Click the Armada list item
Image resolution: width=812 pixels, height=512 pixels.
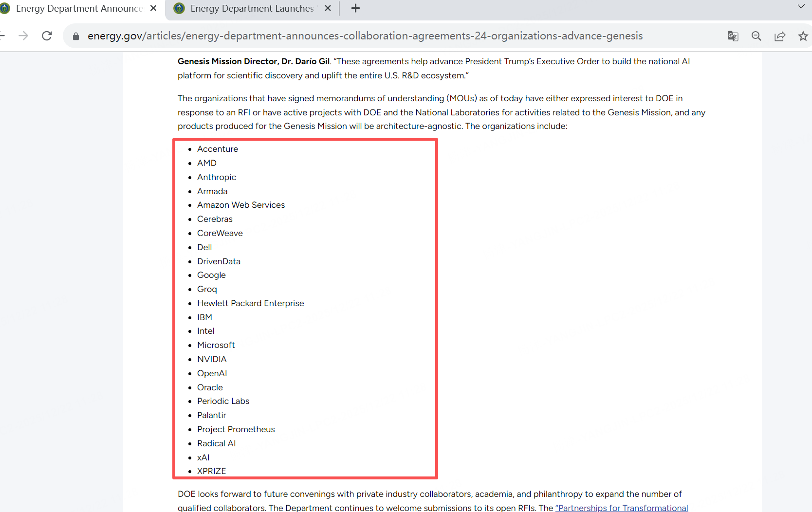(212, 191)
